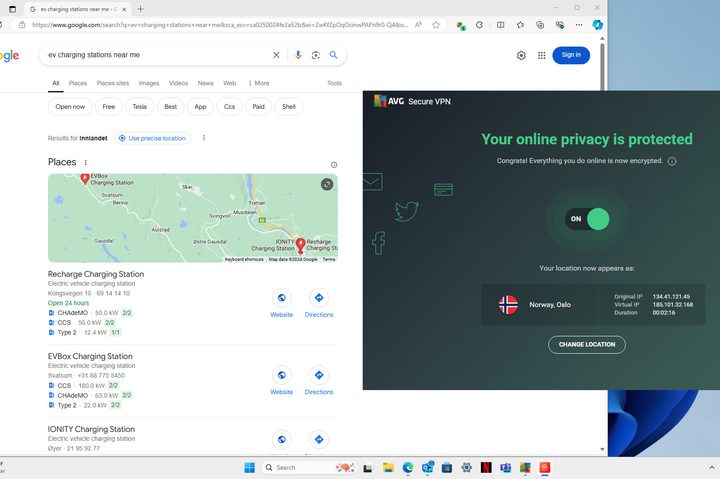Open Edge Favorites toolbar icon
The width and height of the screenshot is (720, 479).
point(520,25)
